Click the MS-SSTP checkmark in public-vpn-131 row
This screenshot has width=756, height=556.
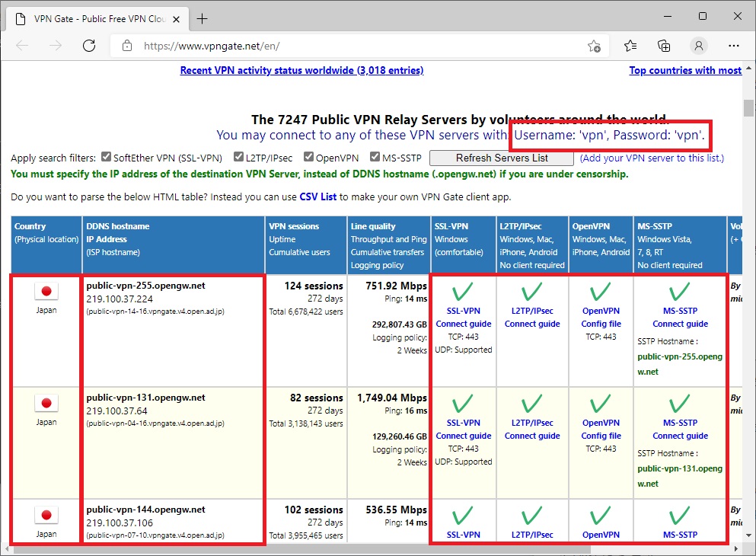coord(680,404)
